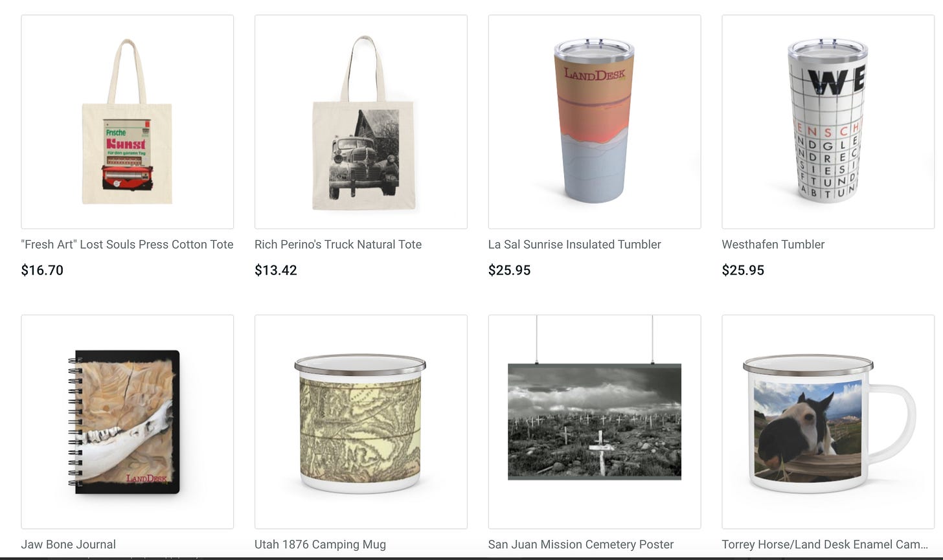Viewport: 943px width, 560px height.
Task: View the Westhafen Tumbler product image
Action: tap(828, 122)
